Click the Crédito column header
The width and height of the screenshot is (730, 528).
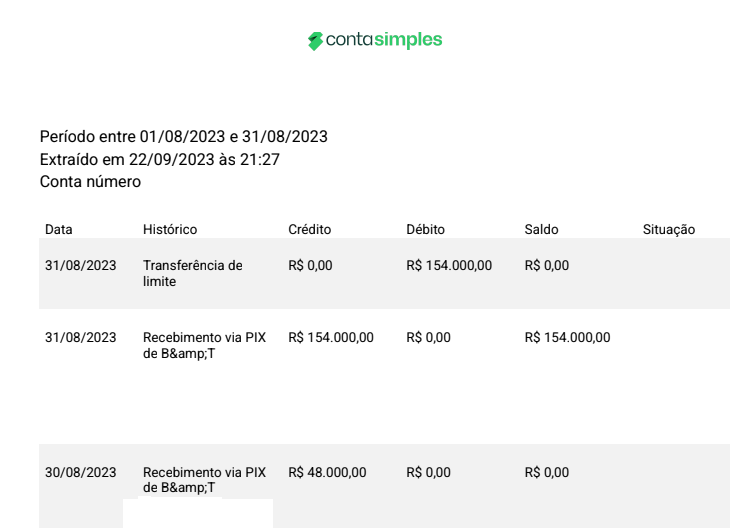[x=310, y=230]
